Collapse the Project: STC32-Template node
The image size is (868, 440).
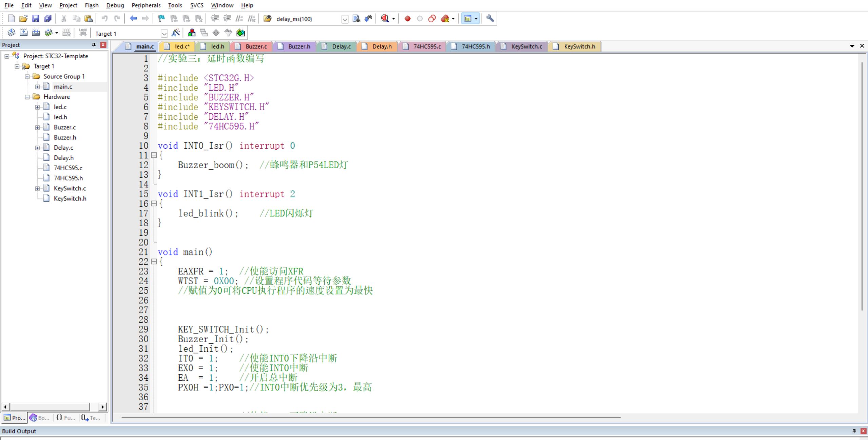(7, 56)
